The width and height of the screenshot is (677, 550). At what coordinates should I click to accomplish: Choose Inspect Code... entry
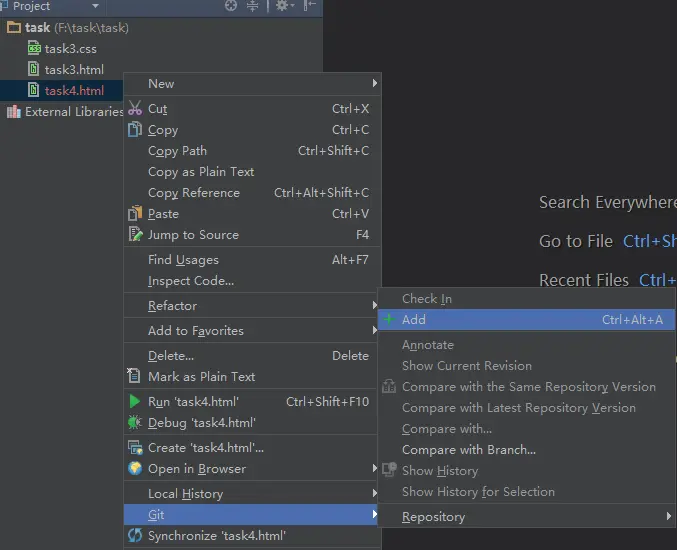(253, 281)
